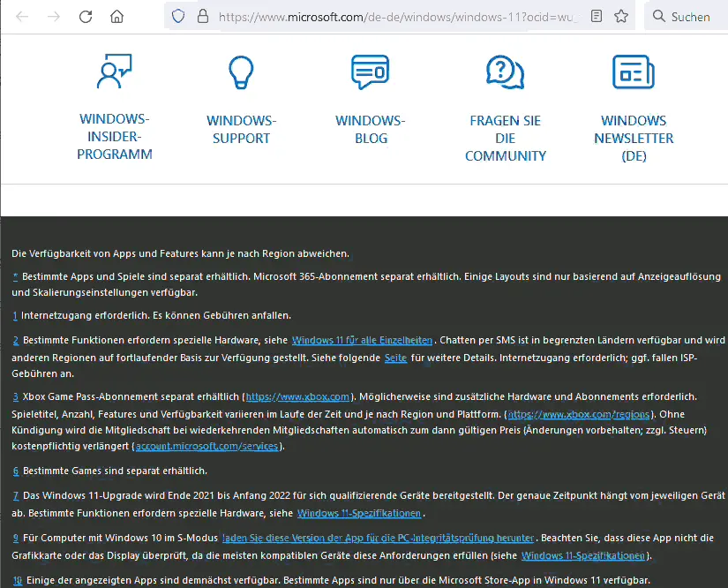The width and height of the screenshot is (728, 588).
Task: Toggle reader view icon in address bar
Action: coord(597,17)
